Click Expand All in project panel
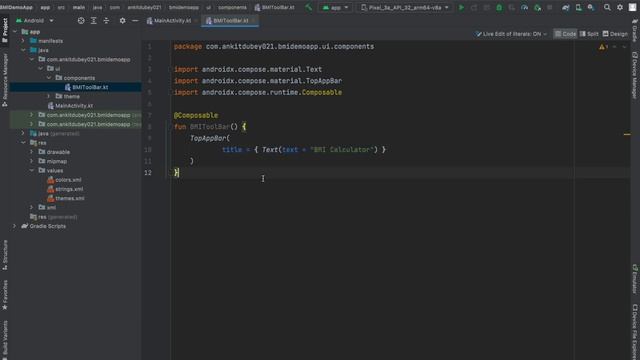This screenshot has width=640, height=360. (93, 20)
